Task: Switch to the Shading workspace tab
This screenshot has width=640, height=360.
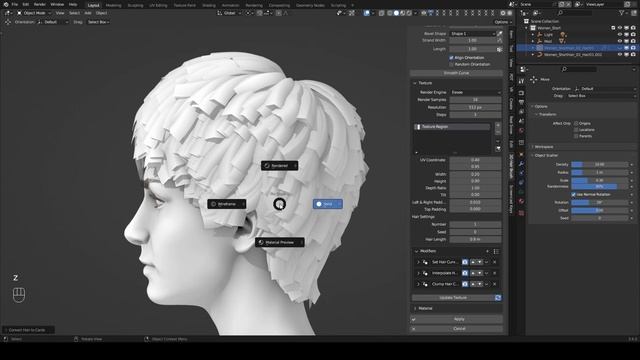Action: coord(209,5)
